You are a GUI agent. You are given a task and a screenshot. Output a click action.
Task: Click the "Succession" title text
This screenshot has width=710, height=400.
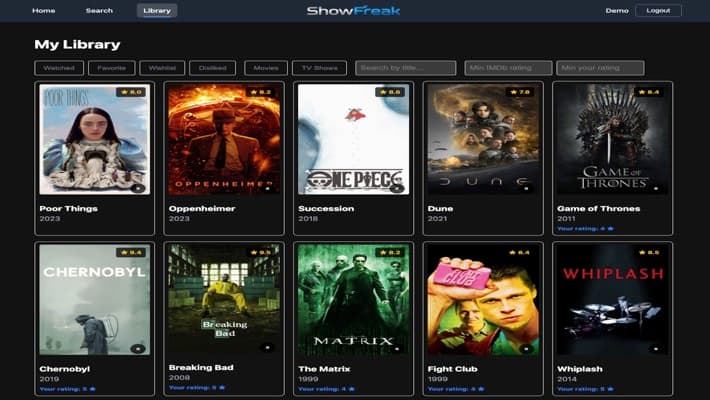tap(326, 208)
